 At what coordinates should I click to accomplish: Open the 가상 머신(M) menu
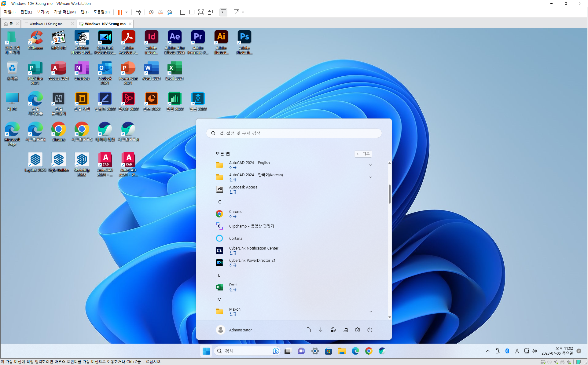tap(64, 12)
